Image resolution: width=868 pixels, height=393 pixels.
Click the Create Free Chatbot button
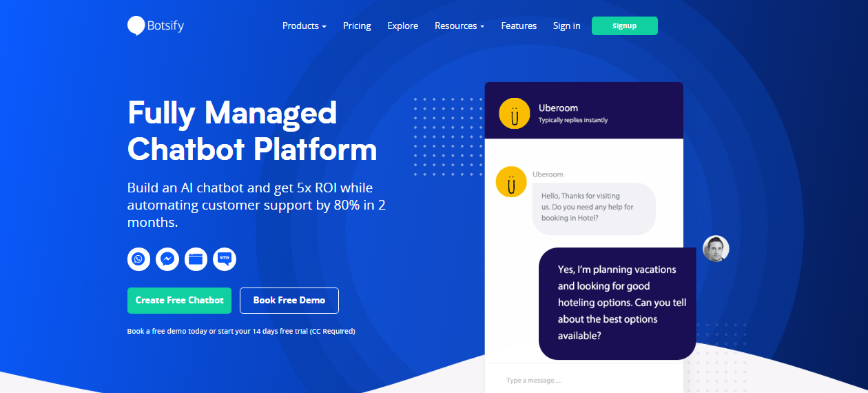tap(179, 301)
